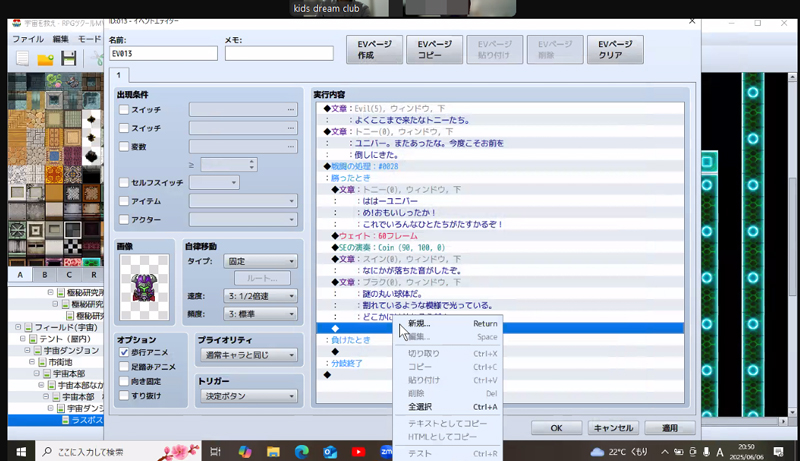Click the キャンセル button
This screenshot has height=461, width=800.
click(613, 428)
